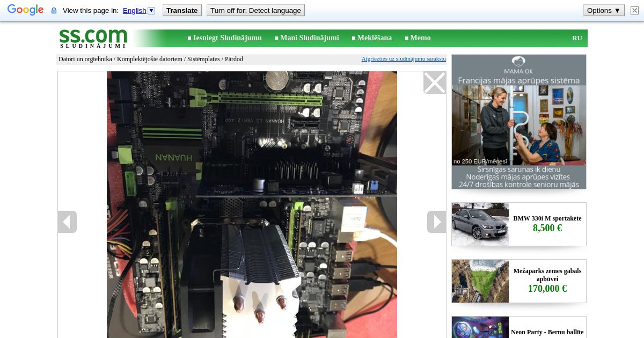
Task: Open Iesniegt Sludinājumu menu item
Action: 228,38
